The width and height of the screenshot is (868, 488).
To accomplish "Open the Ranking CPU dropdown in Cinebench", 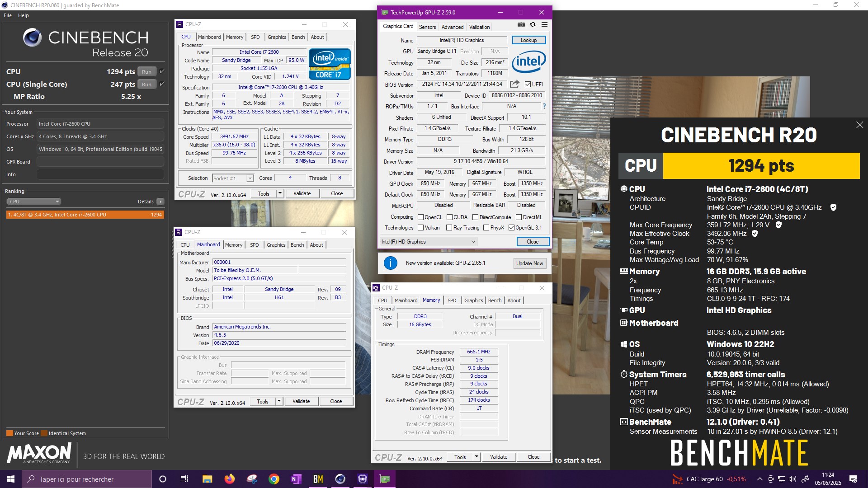I will click(x=34, y=202).
